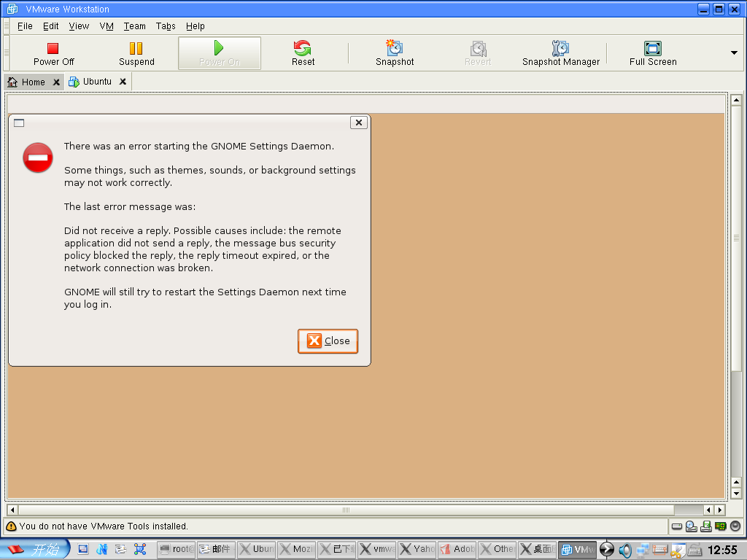Launch the N browser quick-launch icon
747x560 pixels.
tap(101, 549)
